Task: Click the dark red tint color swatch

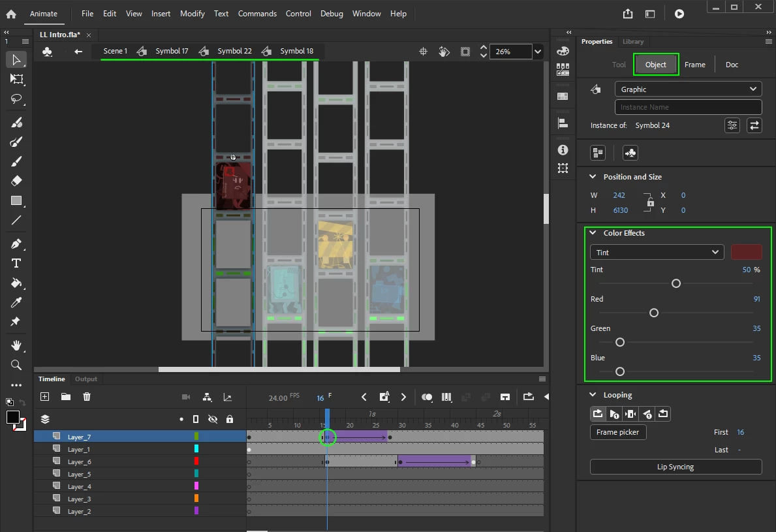Action: (746, 253)
